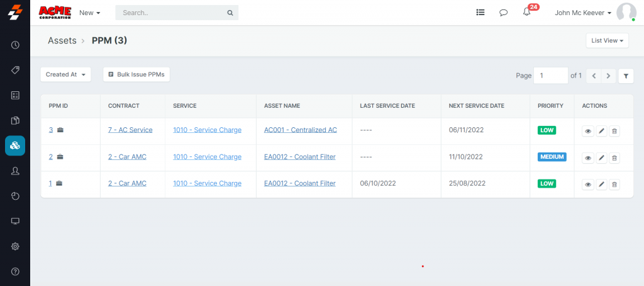Click the Next Service Date column header
Image resolution: width=644 pixels, height=286 pixels.
[x=477, y=106]
